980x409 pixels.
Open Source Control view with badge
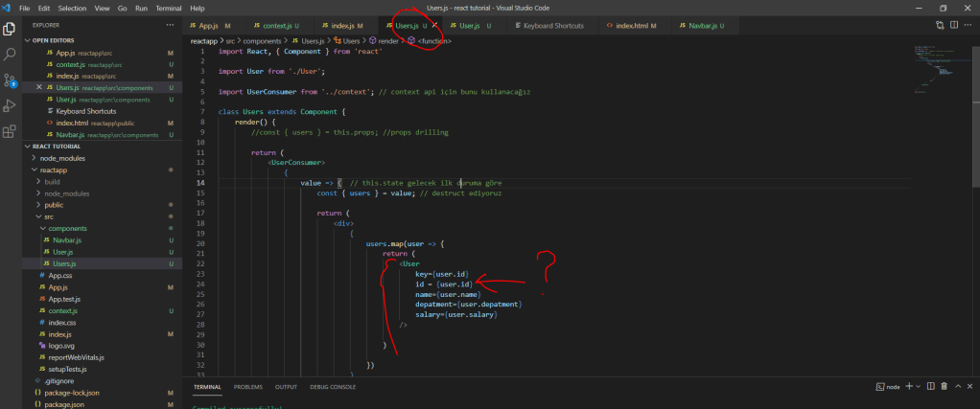pyautogui.click(x=10, y=80)
